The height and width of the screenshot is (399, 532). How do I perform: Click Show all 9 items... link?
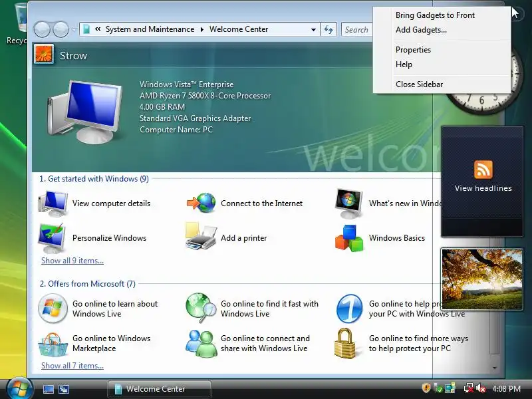(x=72, y=261)
